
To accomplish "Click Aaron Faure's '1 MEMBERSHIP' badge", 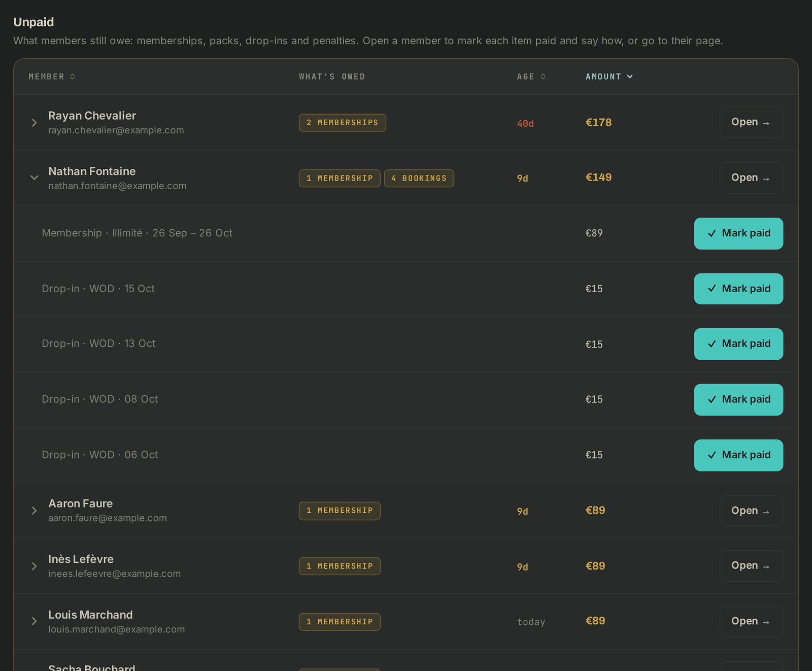I will (340, 511).
